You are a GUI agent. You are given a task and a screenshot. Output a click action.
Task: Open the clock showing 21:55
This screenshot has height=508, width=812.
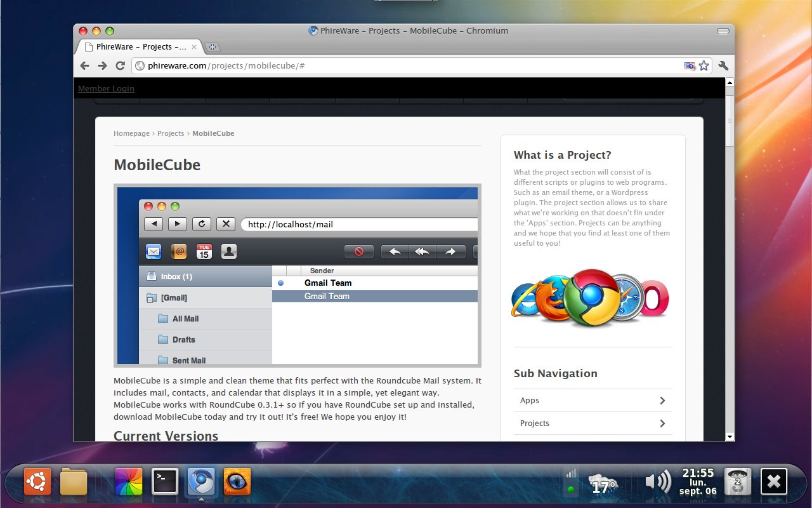click(x=697, y=482)
